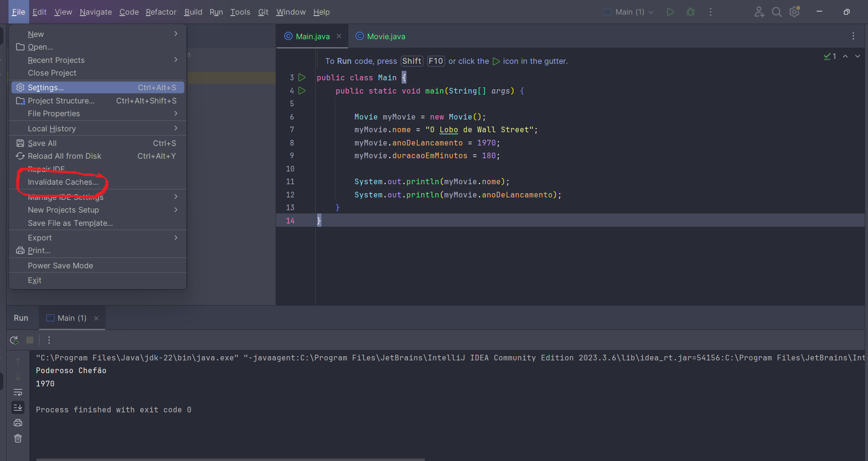
Task: Open the Help menu
Action: [321, 12]
